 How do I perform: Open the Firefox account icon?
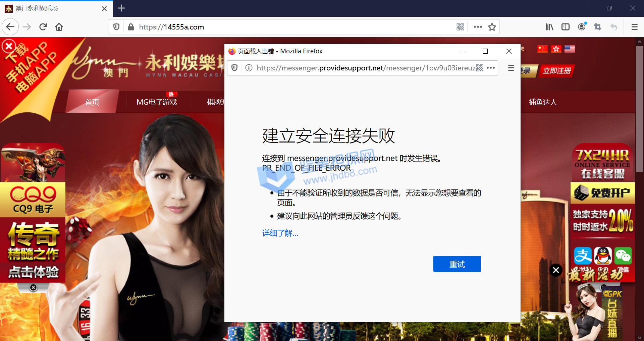coord(582,27)
